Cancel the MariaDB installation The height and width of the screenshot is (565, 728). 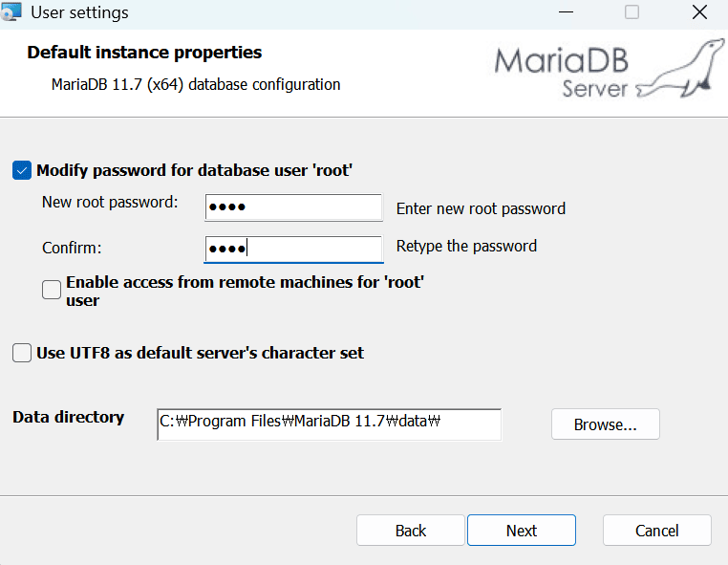(656, 531)
